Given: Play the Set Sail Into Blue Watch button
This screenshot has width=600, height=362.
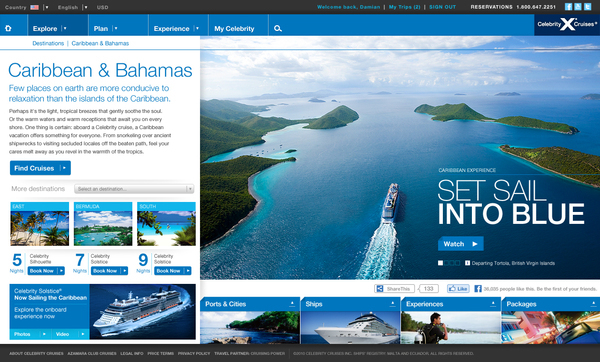Looking at the screenshot, I should pos(461,244).
